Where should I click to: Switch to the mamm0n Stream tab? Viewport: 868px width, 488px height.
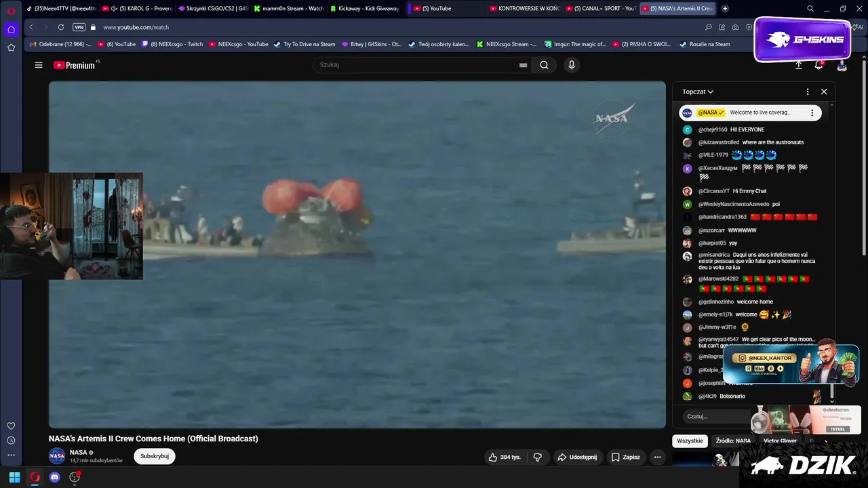(x=290, y=9)
